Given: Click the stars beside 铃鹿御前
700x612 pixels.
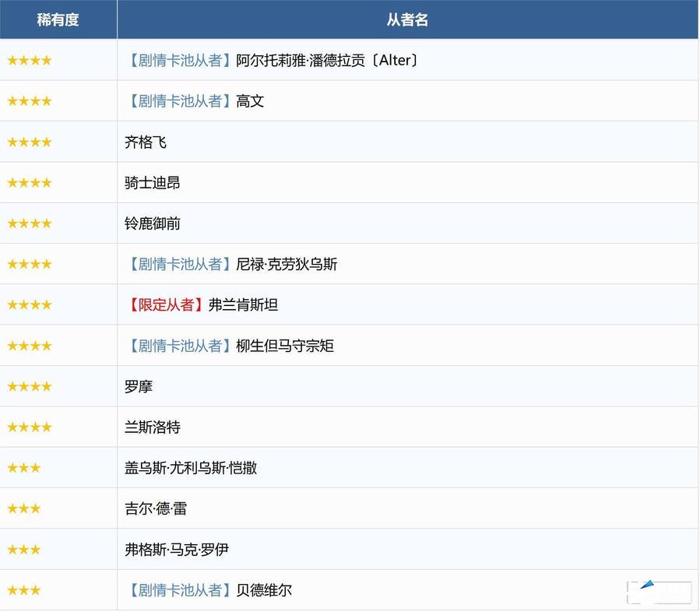Looking at the screenshot, I should [x=30, y=223].
